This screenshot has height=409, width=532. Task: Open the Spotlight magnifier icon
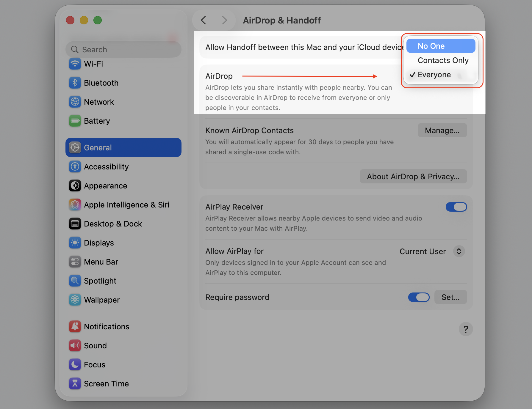click(75, 281)
